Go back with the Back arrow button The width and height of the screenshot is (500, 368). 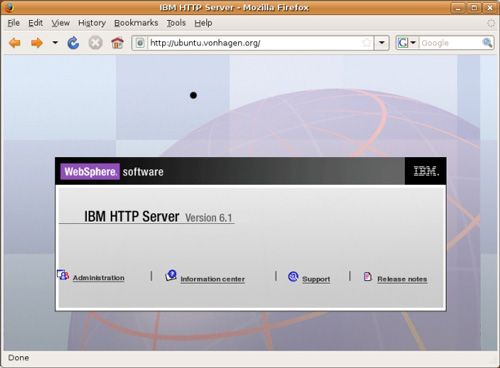coord(15,43)
